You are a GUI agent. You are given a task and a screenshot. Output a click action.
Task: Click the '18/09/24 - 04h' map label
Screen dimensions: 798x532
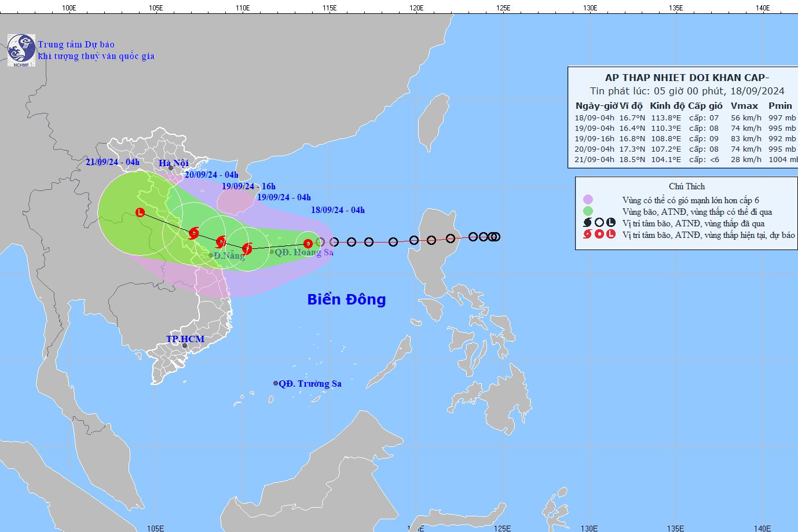point(338,210)
